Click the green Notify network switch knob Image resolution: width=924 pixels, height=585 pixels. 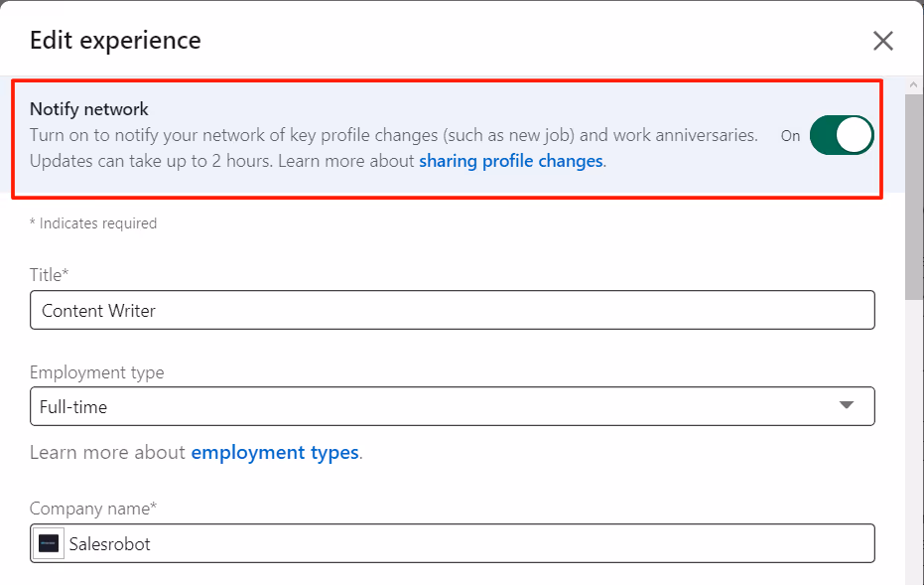click(856, 135)
